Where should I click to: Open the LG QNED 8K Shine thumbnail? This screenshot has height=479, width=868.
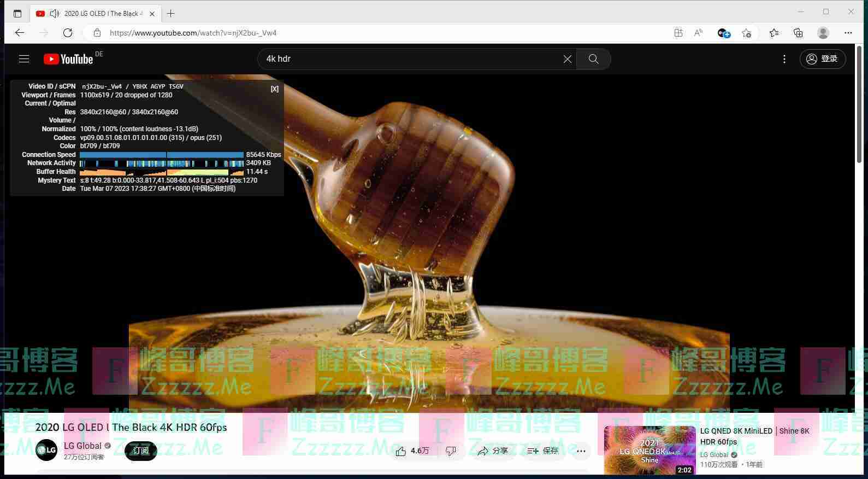click(649, 450)
